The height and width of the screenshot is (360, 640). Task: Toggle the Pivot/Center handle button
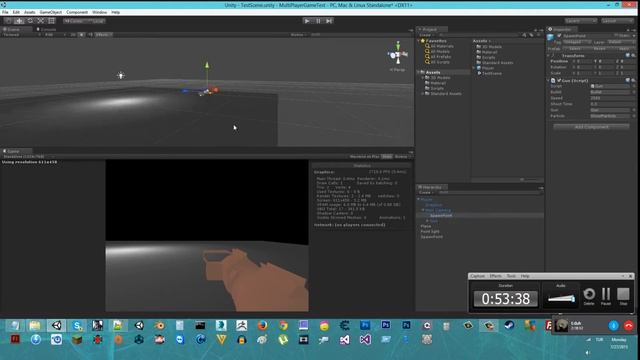pos(73,21)
